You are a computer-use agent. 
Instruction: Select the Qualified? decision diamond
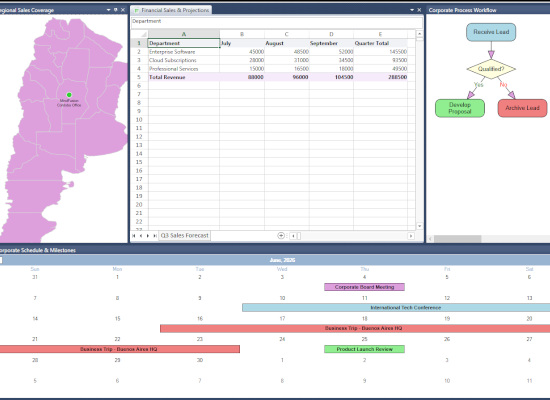[491, 69]
